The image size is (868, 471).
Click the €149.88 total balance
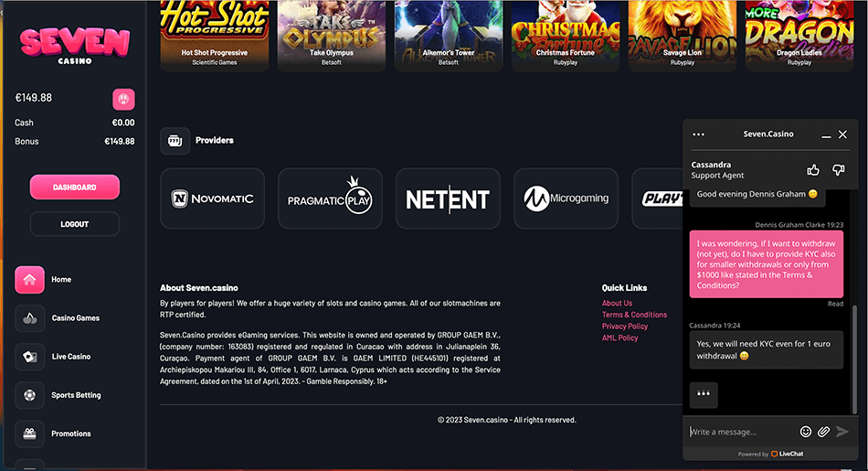pos(33,98)
